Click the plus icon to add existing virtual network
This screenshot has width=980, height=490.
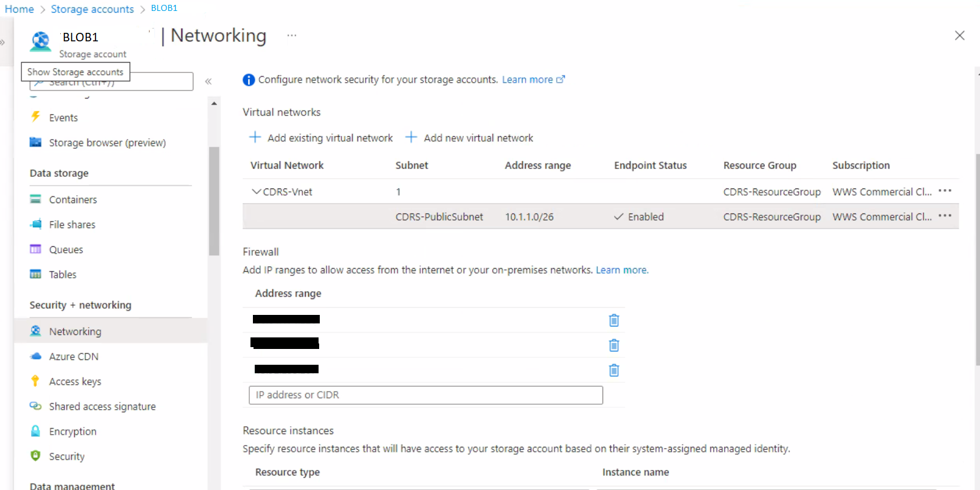click(255, 137)
